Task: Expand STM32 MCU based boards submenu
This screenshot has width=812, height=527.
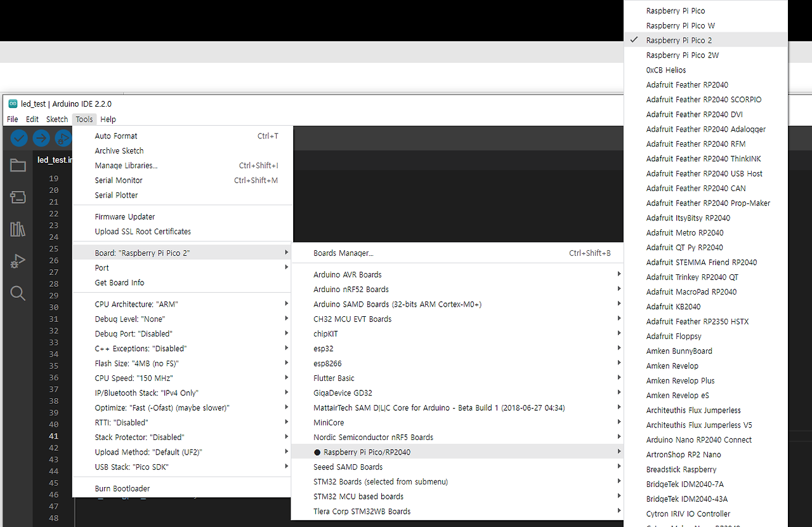Action: pos(457,497)
